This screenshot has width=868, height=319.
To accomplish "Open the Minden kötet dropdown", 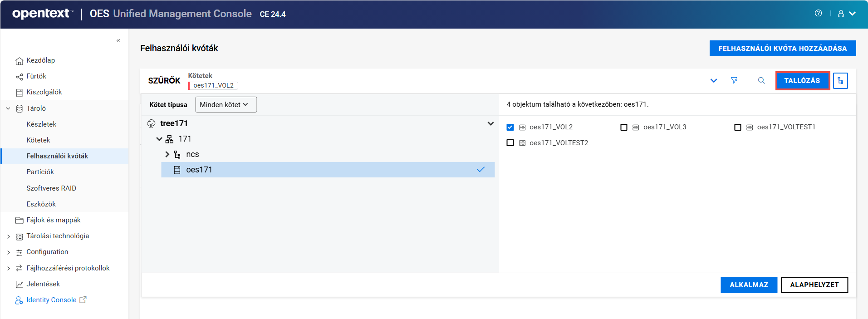I will click(x=226, y=104).
